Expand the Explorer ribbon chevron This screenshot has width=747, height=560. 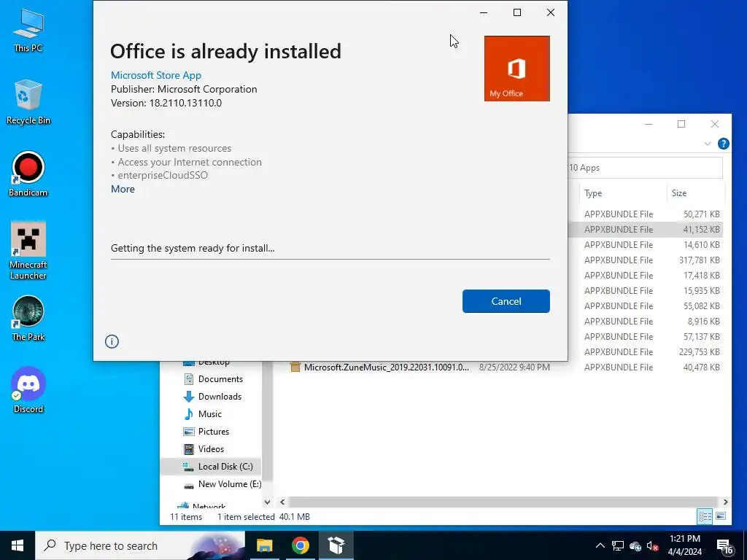pyautogui.click(x=708, y=144)
